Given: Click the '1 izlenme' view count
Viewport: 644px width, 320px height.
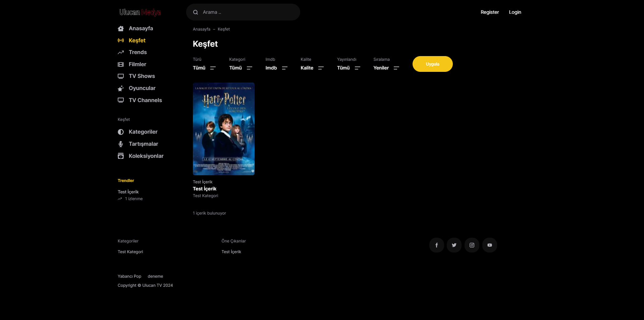Looking at the screenshot, I should [x=134, y=199].
